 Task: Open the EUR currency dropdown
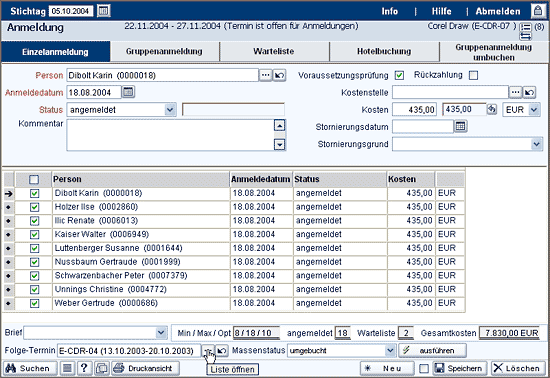click(534, 110)
